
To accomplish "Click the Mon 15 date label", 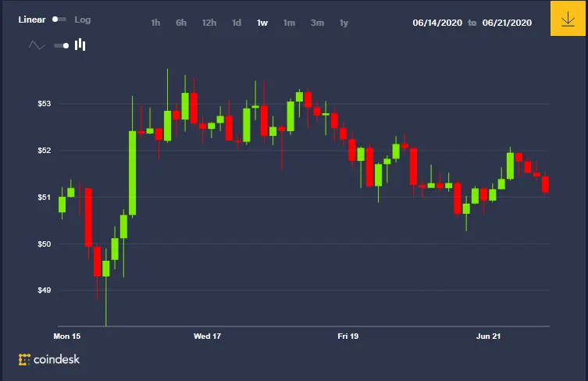I will pyautogui.click(x=66, y=336).
